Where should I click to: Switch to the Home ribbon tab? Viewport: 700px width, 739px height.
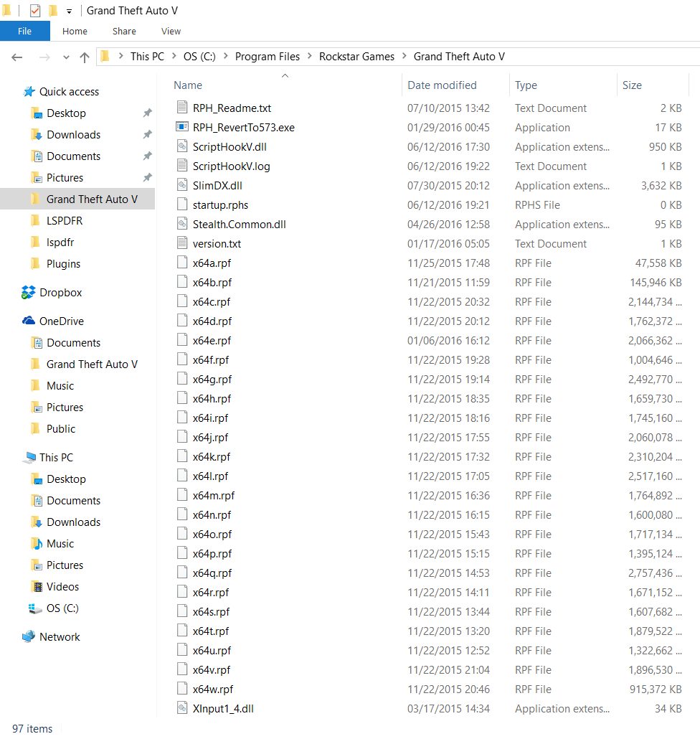(75, 31)
